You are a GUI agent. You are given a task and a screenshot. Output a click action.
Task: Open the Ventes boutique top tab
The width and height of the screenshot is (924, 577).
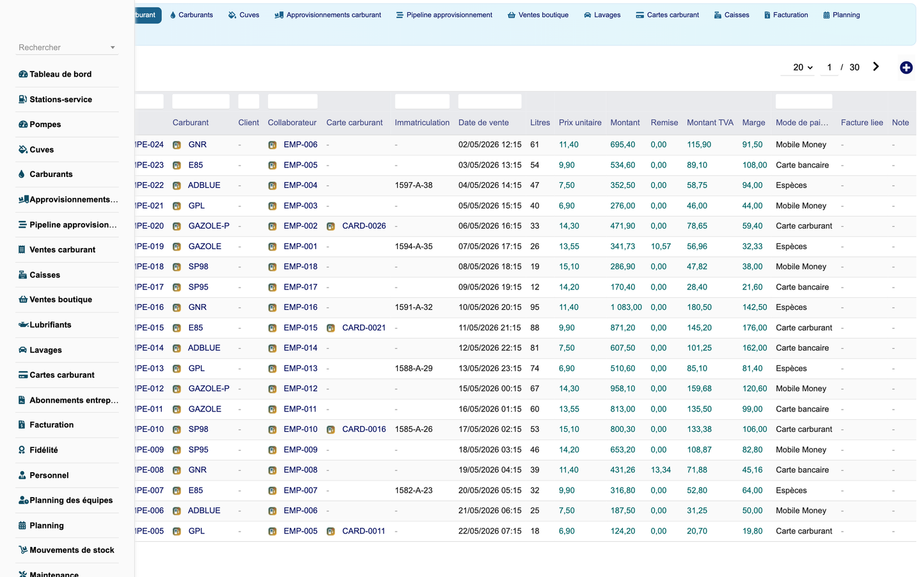point(538,15)
